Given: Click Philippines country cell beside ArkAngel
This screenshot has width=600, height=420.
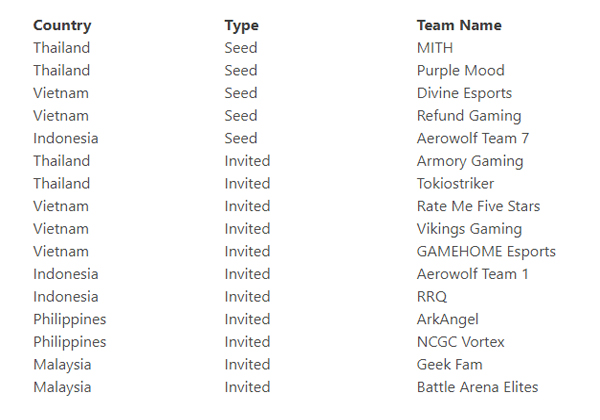Looking at the screenshot, I should [x=70, y=319].
